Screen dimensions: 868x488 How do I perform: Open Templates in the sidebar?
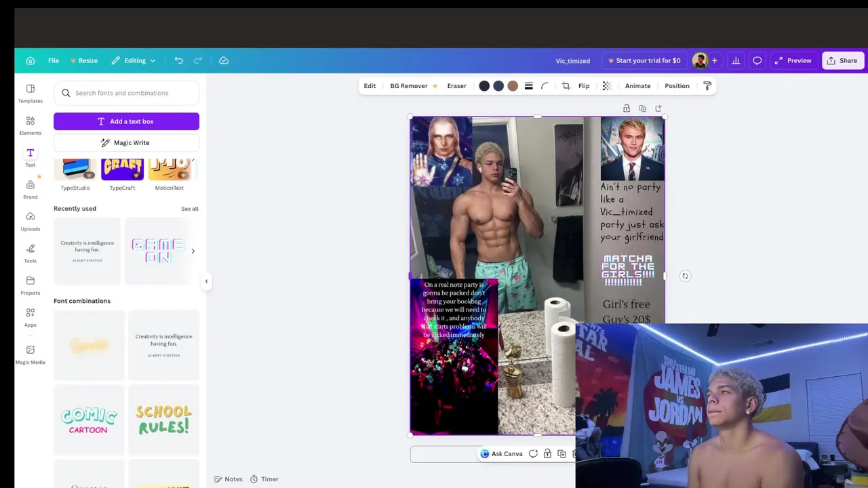(31, 94)
